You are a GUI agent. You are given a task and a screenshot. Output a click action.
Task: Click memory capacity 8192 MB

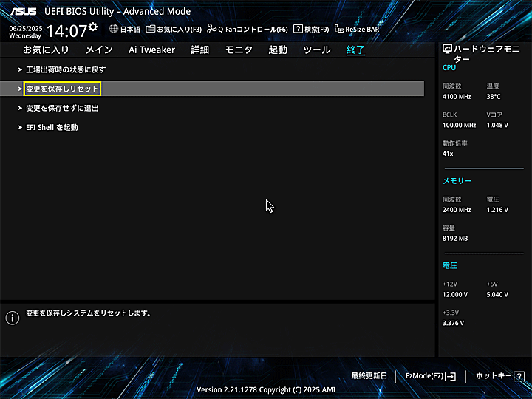click(455, 239)
